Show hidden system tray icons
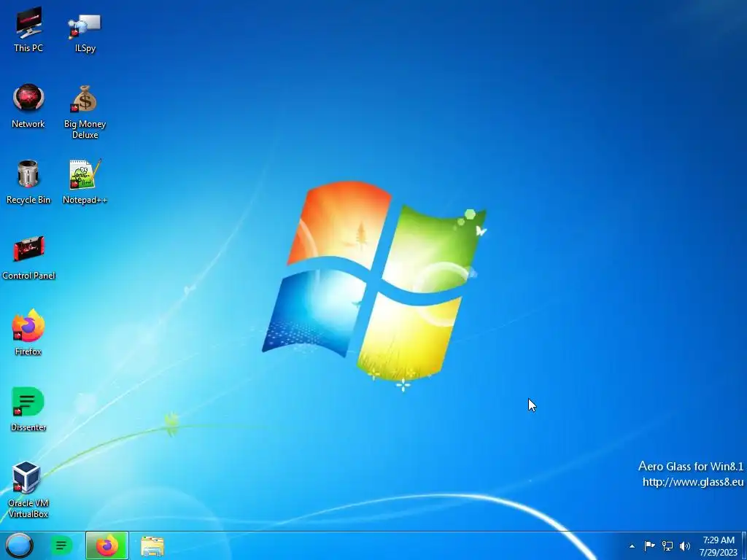 point(632,546)
